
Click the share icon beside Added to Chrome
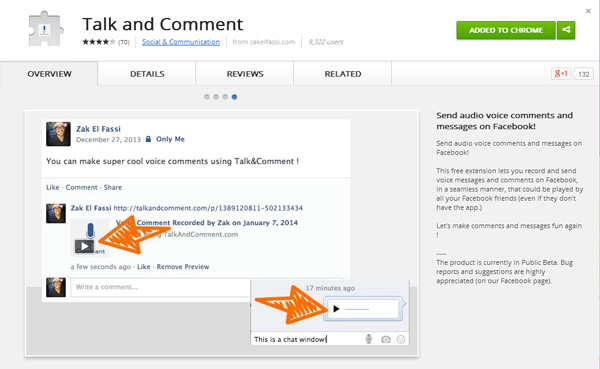[566, 30]
